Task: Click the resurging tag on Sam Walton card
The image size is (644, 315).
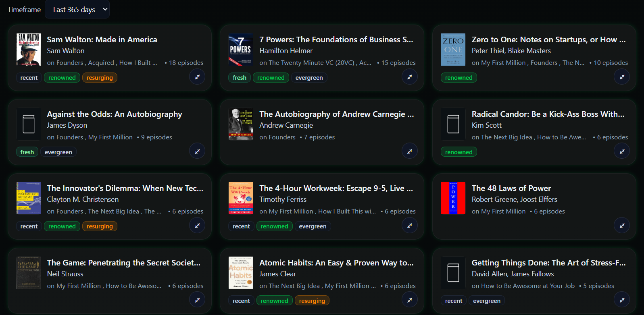Action: click(x=100, y=78)
